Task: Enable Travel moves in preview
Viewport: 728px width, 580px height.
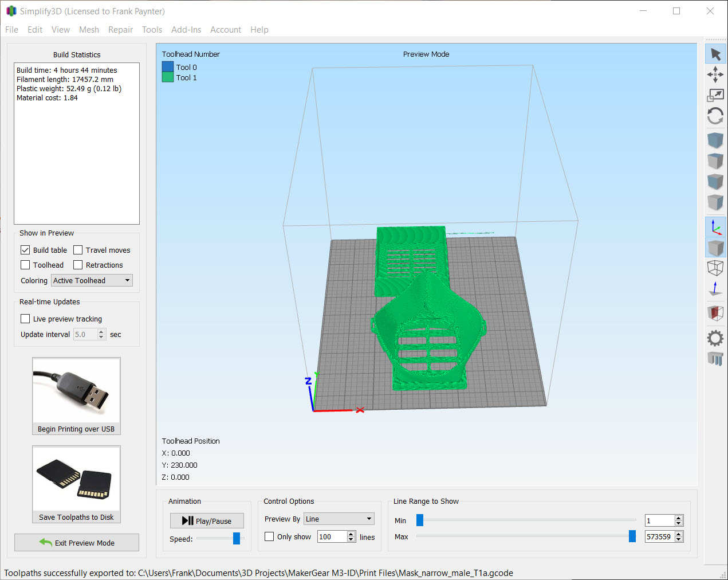Action: (x=78, y=250)
